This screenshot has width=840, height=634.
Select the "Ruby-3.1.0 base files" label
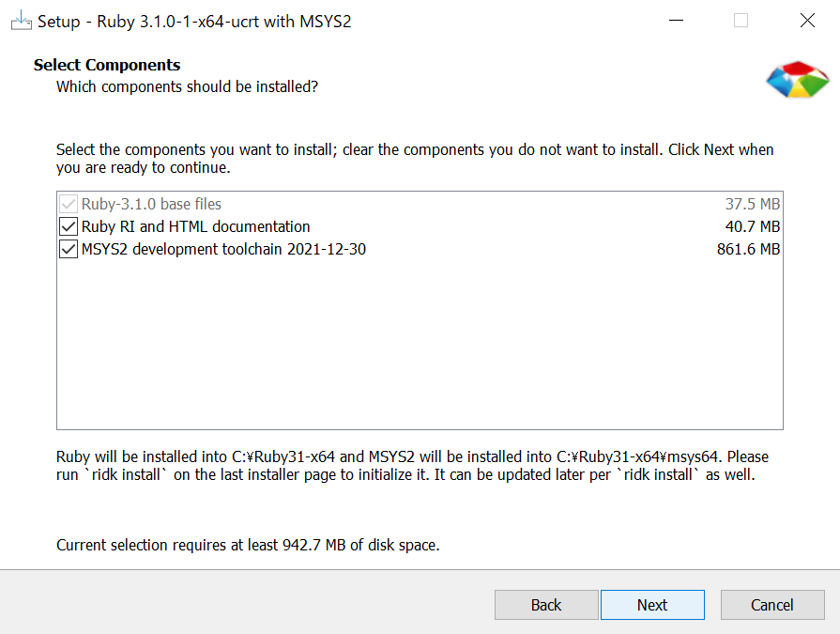(151, 204)
